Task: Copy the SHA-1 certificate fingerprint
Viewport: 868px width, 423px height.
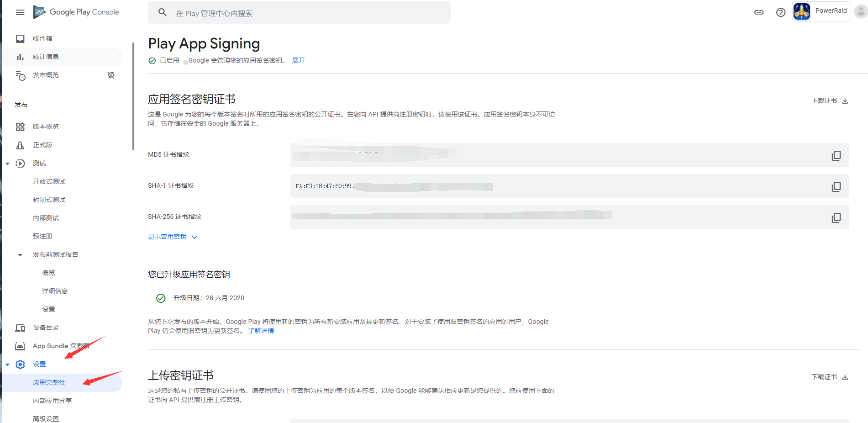Action: [x=836, y=187]
